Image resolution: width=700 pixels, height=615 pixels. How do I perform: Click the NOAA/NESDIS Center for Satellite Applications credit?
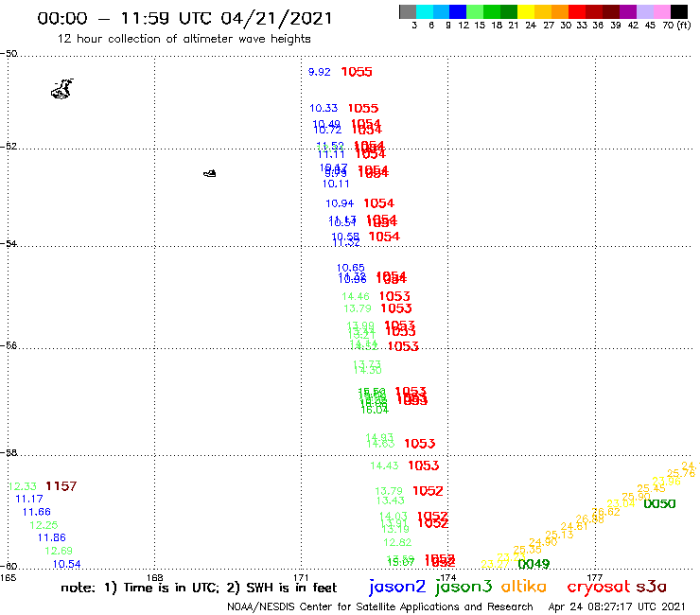coord(380,606)
